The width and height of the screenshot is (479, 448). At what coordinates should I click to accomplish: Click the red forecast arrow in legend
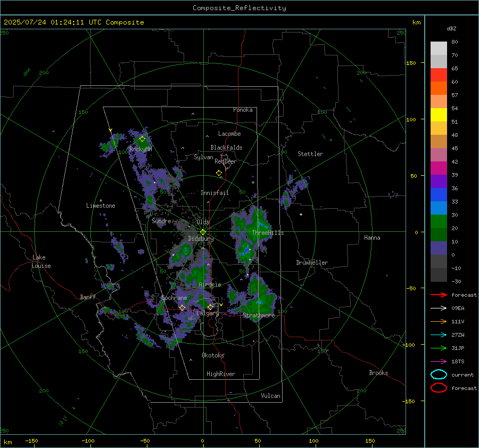click(439, 295)
